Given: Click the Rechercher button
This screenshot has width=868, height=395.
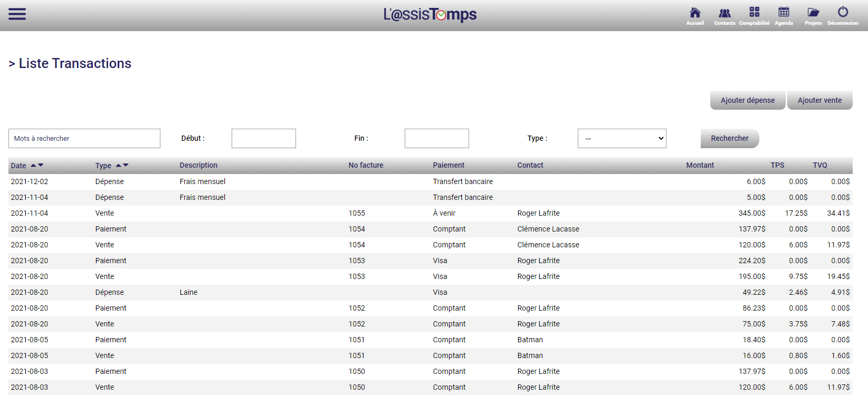Looking at the screenshot, I should (729, 138).
